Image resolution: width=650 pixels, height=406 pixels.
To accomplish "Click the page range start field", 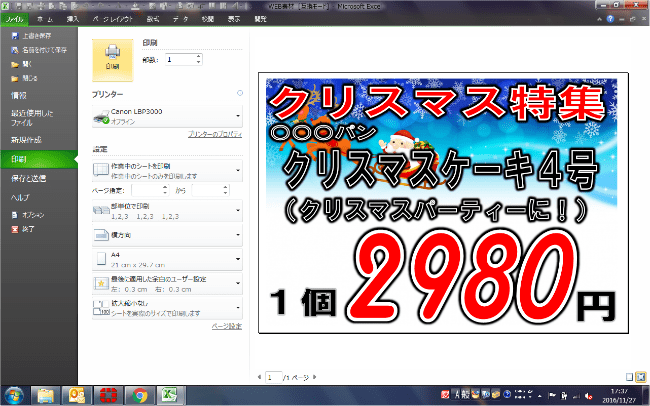I will 147,190.
